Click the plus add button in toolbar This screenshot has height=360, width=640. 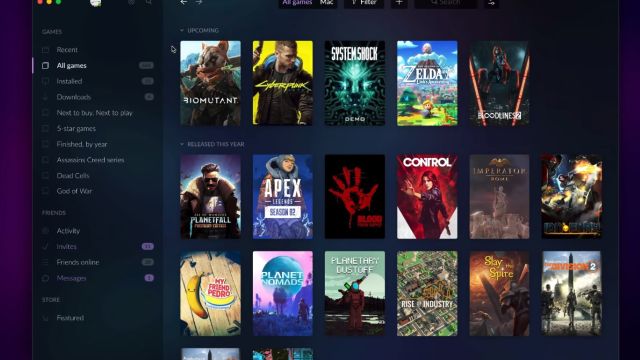(x=399, y=3)
